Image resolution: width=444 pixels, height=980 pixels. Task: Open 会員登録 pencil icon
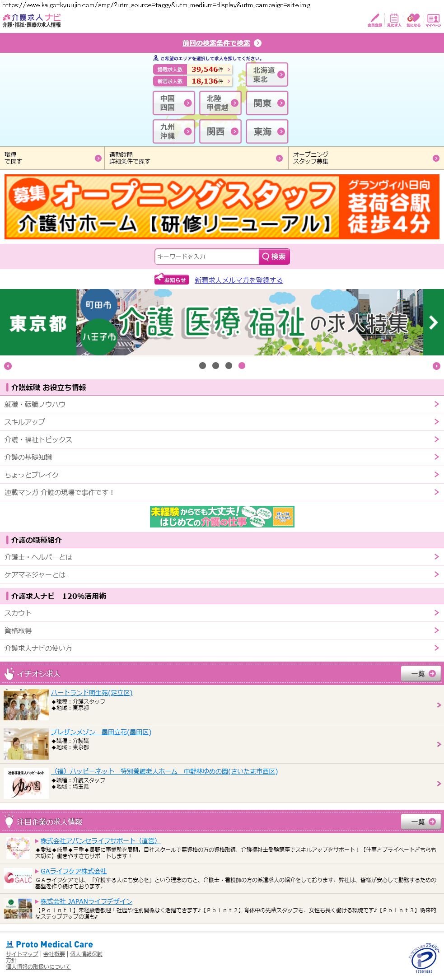pyautogui.click(x=374, y=20)
